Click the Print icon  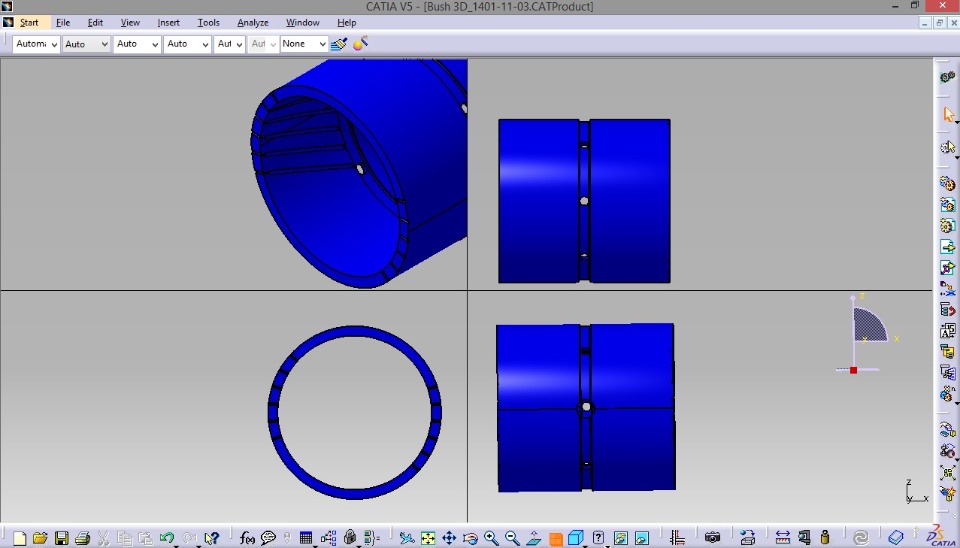pos(83,538)
